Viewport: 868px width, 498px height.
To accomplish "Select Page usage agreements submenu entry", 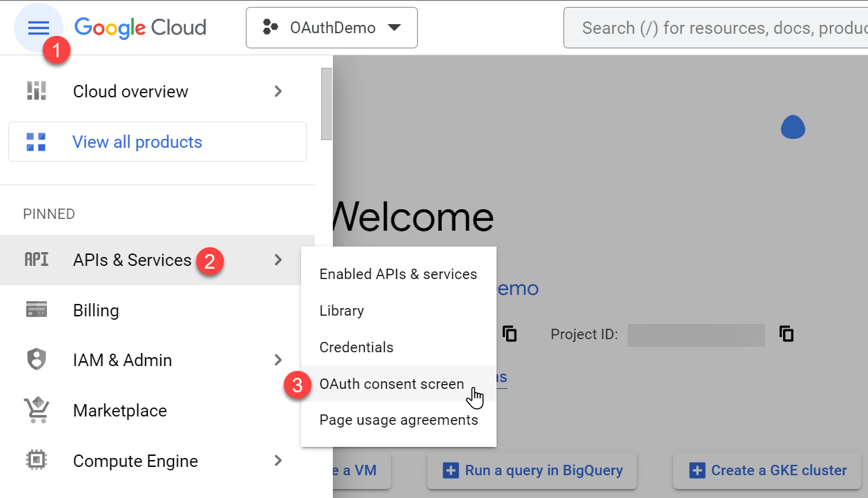I will pos(398,420).
